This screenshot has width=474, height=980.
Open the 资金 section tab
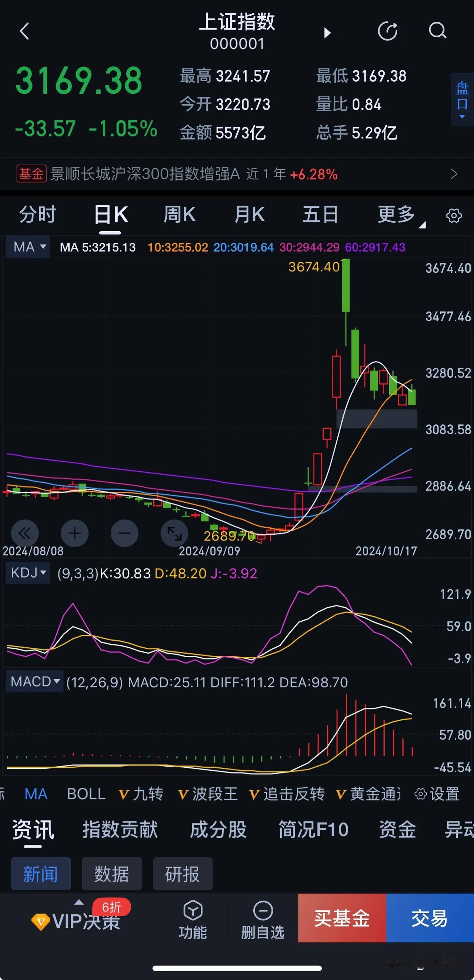click(397, 830)
